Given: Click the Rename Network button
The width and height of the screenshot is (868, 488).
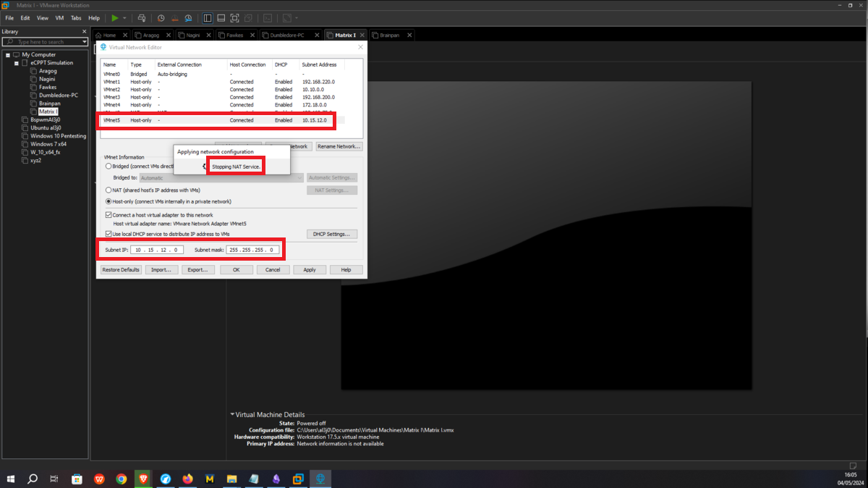Looking at the screenshot, I should (339, 146).
